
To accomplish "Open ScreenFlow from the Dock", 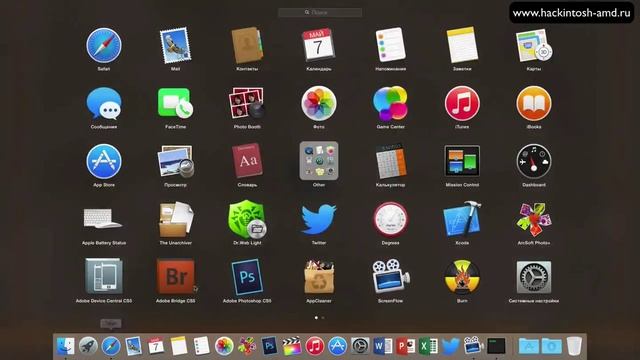I will tap(473, 347).
